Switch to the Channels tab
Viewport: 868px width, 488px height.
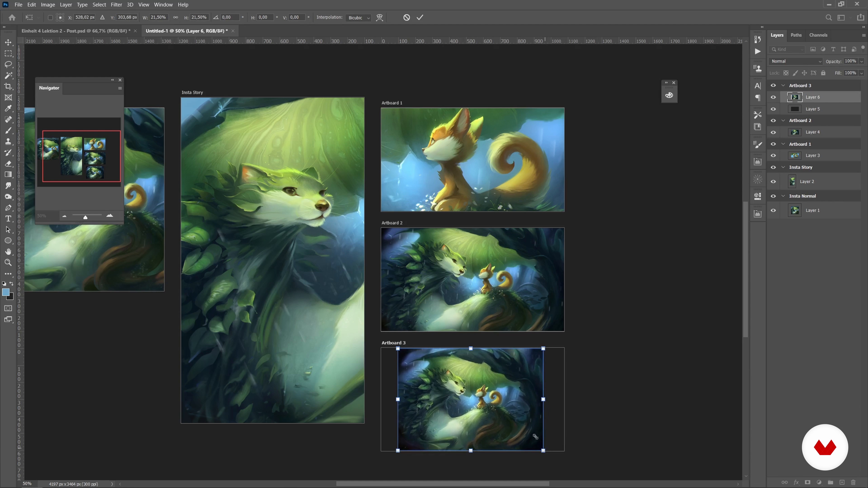[818, 35]
